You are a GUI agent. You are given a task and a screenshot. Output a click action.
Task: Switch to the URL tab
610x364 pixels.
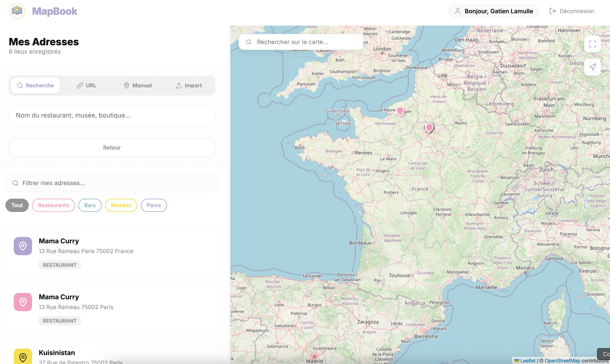point(86,85)
